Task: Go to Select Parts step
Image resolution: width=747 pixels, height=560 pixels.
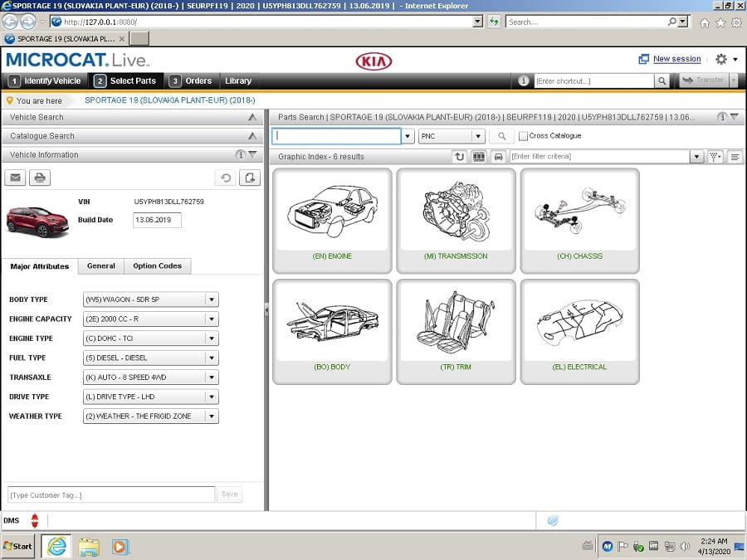Action: click(x=126, y=81)
